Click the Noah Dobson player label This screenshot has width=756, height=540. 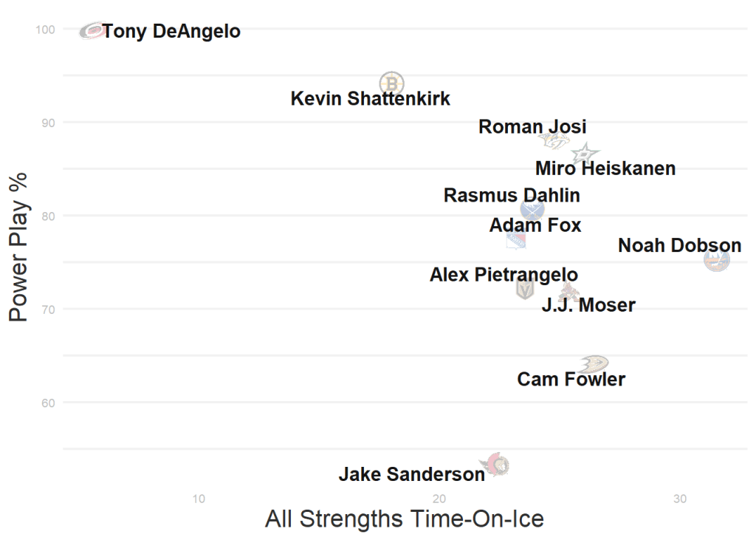[x=679, y=245]
